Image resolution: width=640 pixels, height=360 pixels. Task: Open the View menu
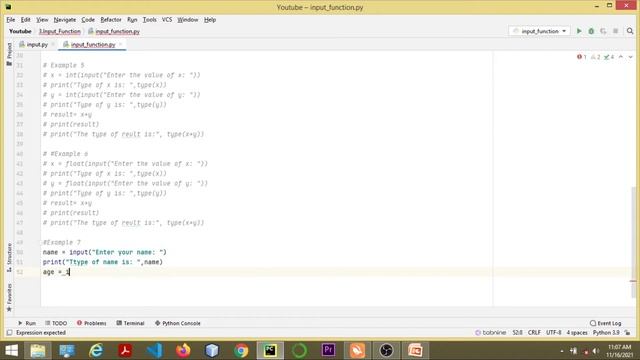click(x=42, y=20)
